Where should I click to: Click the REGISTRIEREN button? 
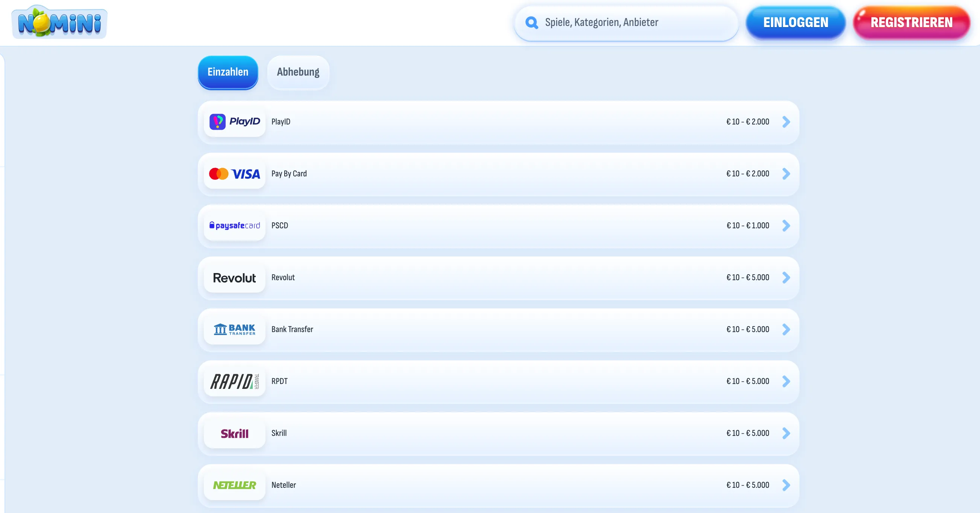[912, 23]
